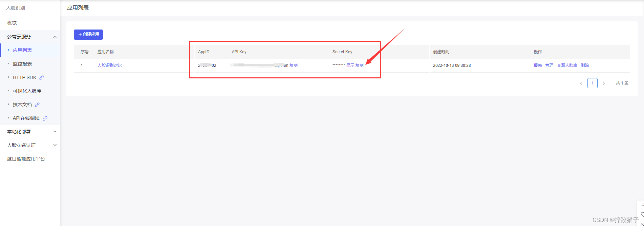Screen dimensions: 644x226
Task: Click the link icon beside 技术文档
Action: pos(37,105)
